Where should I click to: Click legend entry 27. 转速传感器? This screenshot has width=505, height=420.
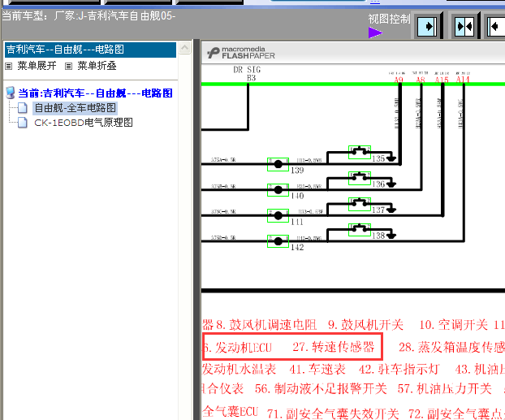(x=334, y=347)
